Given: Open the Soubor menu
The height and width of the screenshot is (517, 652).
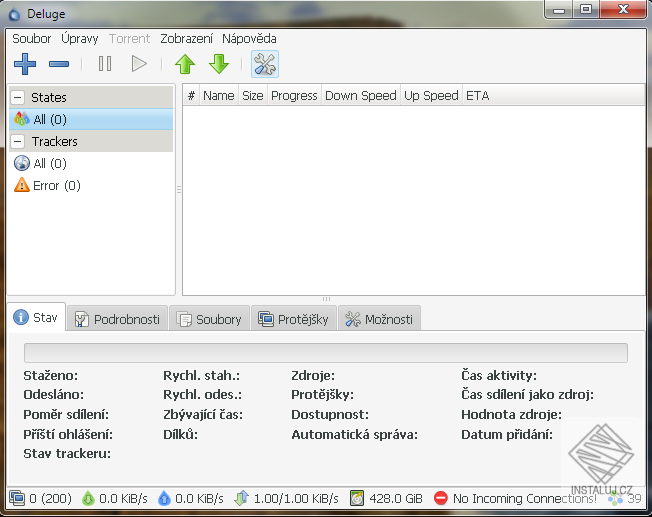Looking at the screenshot, I should coord(32,39).
